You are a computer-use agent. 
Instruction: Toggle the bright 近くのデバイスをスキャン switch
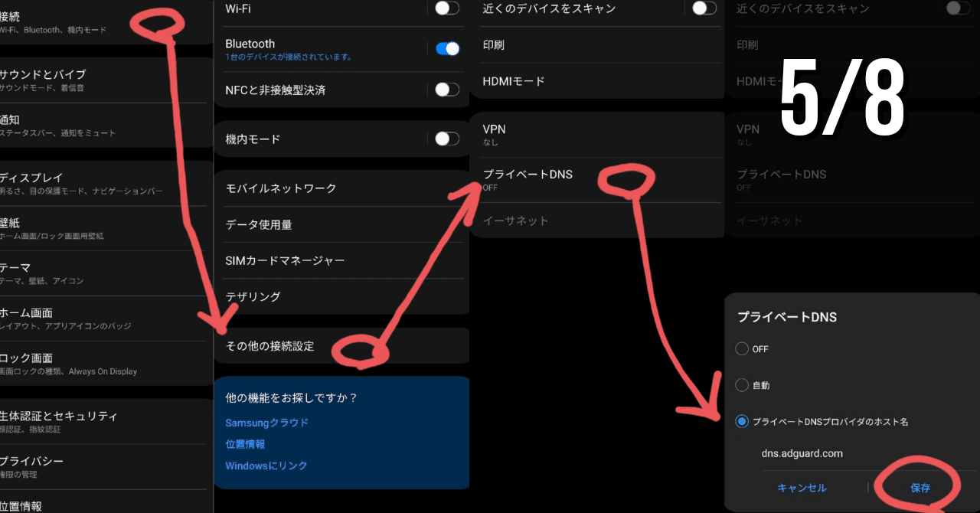coord(704,8)
